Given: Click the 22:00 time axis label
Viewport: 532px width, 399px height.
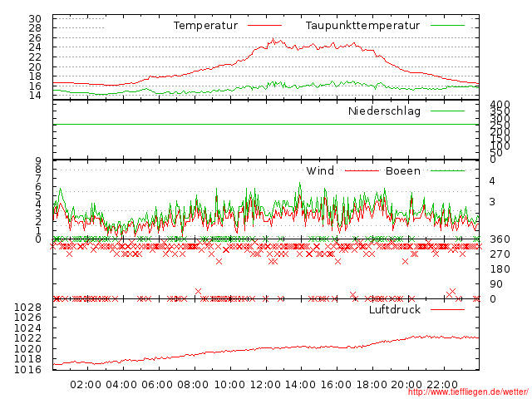Looking at the screenshot, I should pos(442,385).
